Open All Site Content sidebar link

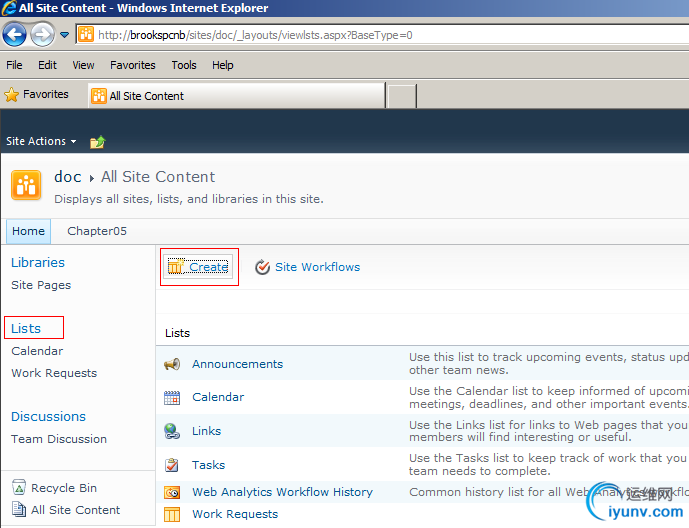(x=75, y=510)
